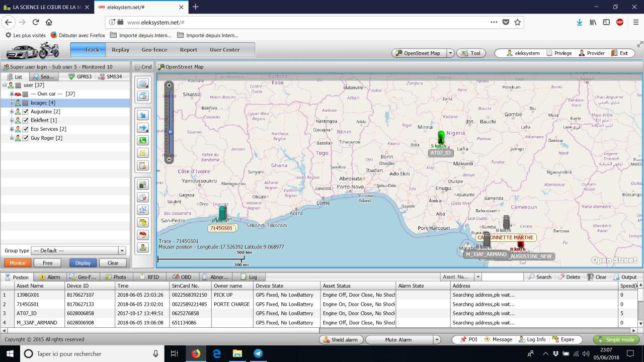Click the user-figure icon at toolbar bottom
644x362 pixels.
click(143, 247)
